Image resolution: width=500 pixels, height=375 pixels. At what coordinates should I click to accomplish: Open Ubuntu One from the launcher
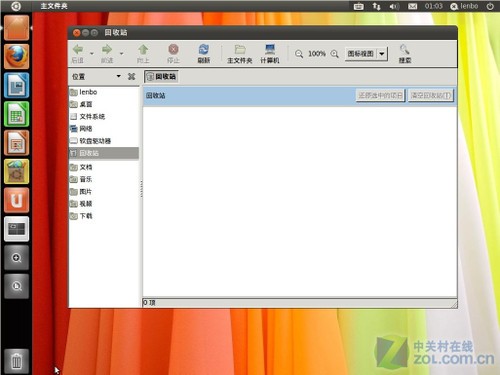[x=16, y=200]
